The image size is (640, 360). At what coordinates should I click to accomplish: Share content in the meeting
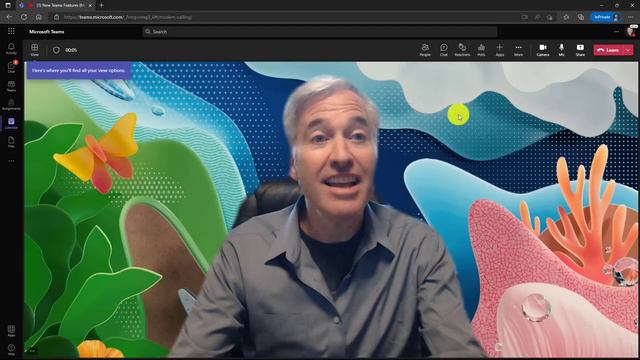pyautogui.click(x=580, y=50)
